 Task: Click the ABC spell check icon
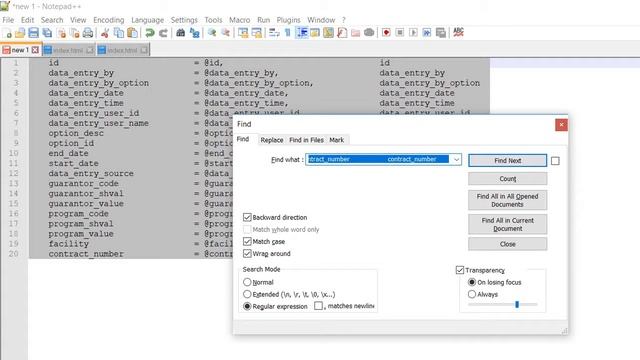coord(458,32)
